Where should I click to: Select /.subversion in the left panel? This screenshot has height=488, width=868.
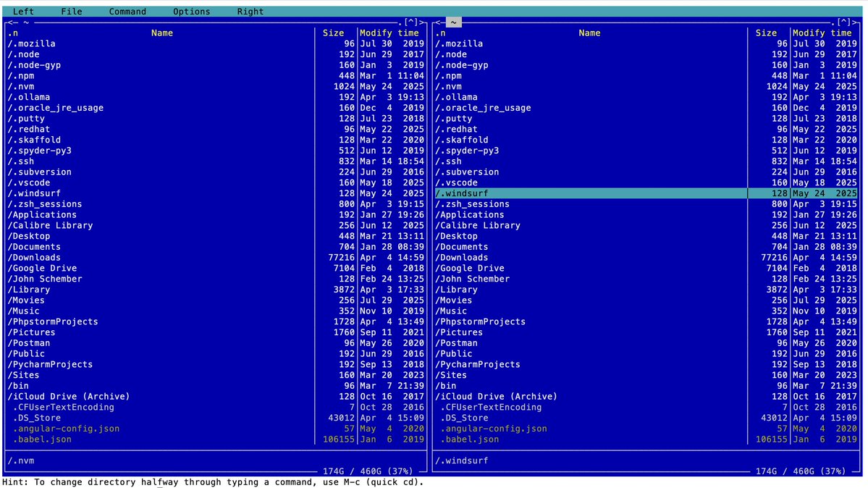pos(216,172)
